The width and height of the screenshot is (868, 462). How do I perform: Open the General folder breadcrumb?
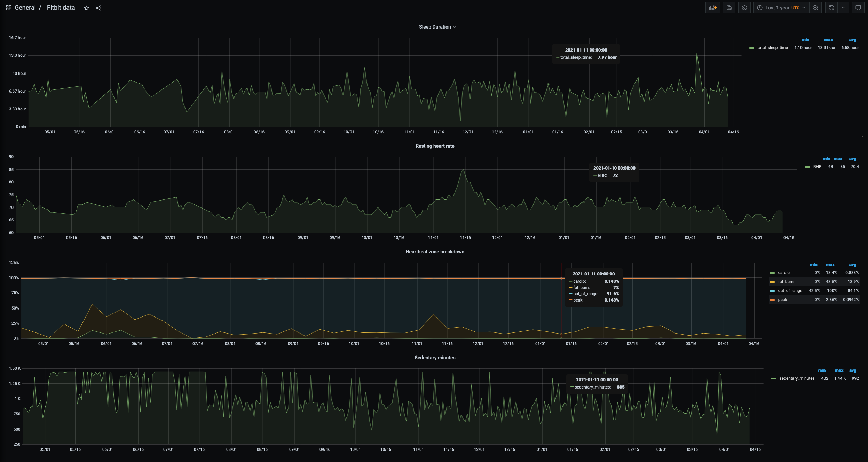point(25,8)
